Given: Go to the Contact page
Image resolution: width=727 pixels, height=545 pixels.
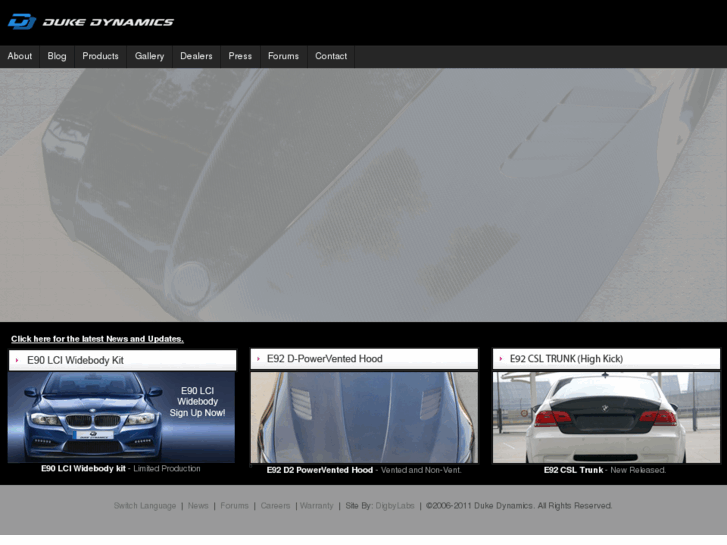Looking at the screenshot, I should point(331,56).
